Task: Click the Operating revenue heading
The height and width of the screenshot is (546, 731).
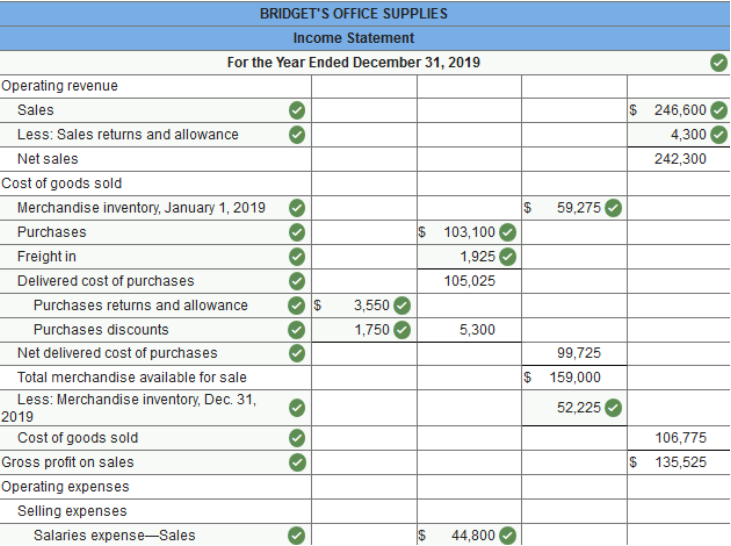Action: point(60,86)
